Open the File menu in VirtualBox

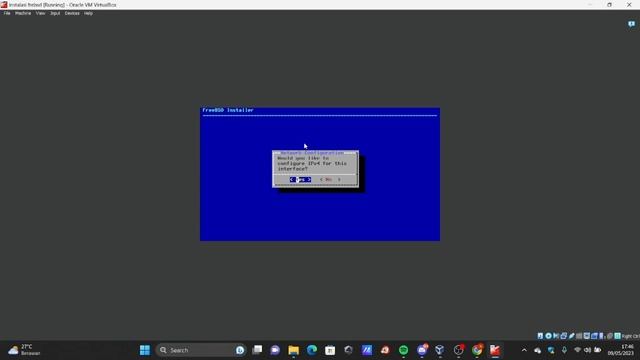click(7, 13)
